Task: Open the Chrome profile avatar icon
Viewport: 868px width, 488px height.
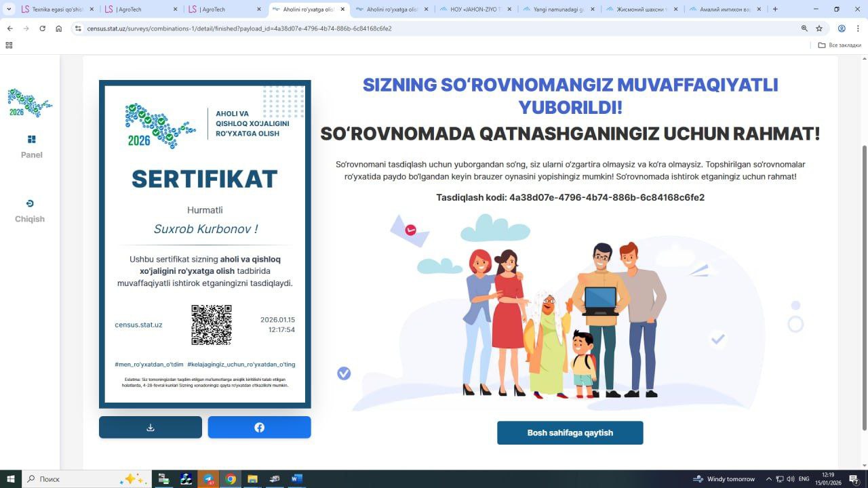Action: pyautogui.click(x=842, y=28)
